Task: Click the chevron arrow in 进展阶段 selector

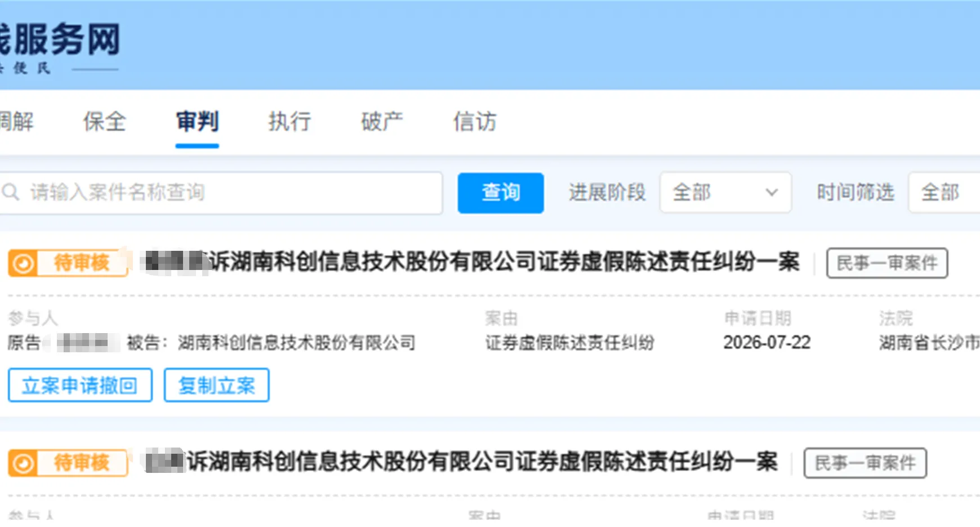Action: coord(772,193)
